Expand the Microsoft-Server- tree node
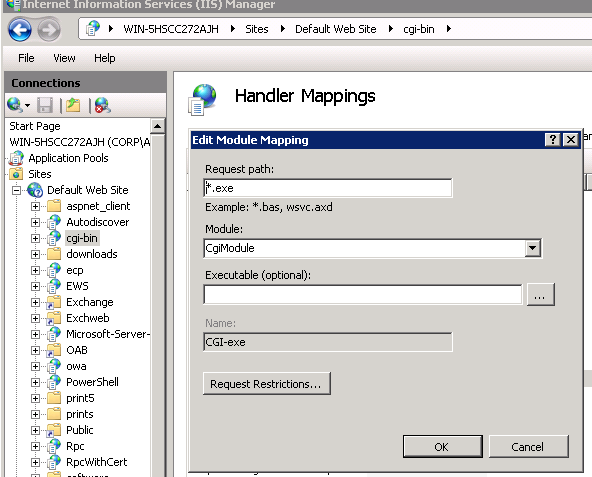The width and height of the screenshot is (592, 477). point(35,334)
